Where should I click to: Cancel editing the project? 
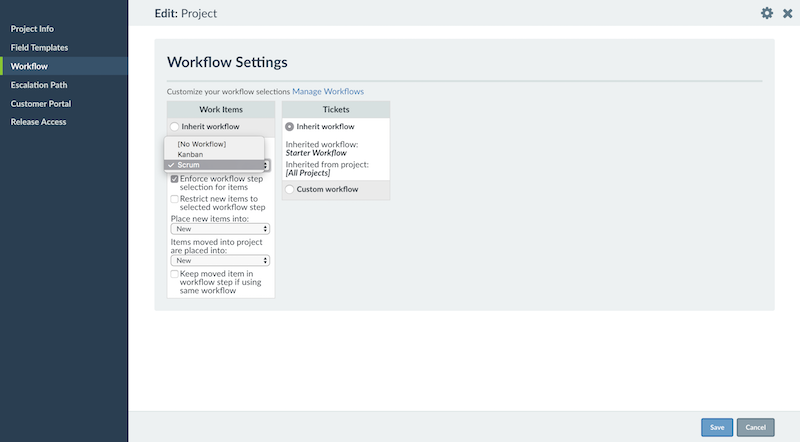(756, 427)
